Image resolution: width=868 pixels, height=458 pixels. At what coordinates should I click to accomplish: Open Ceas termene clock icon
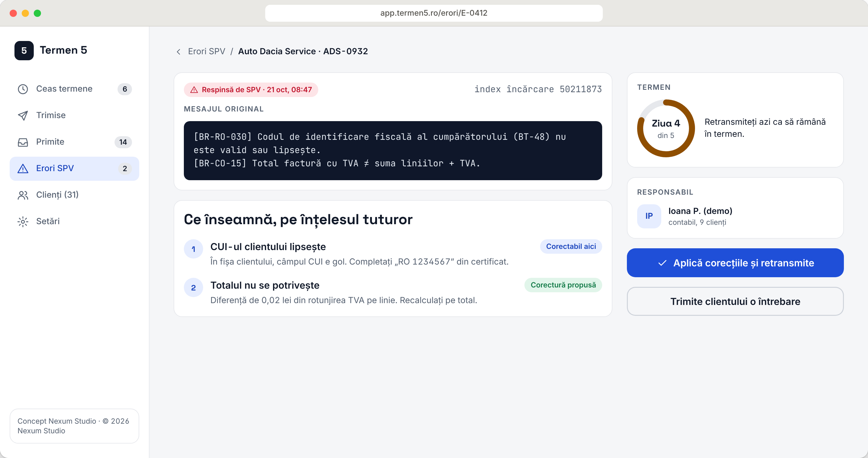click(23, 89)
